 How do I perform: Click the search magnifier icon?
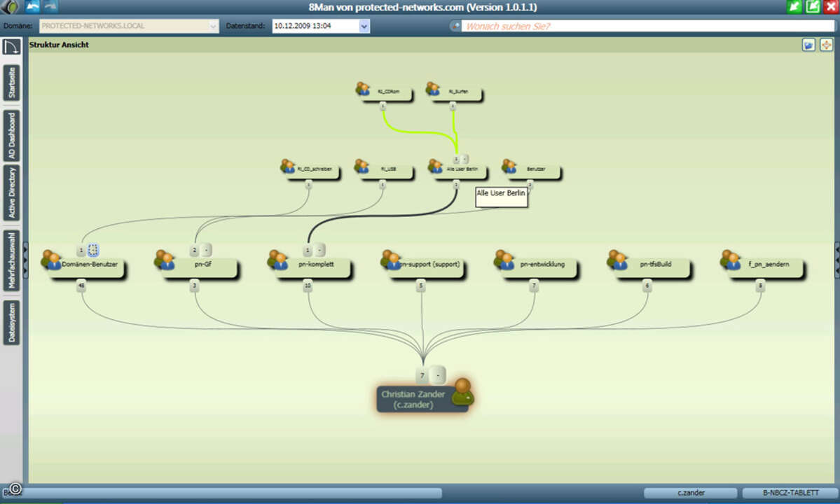coord(456,26)
